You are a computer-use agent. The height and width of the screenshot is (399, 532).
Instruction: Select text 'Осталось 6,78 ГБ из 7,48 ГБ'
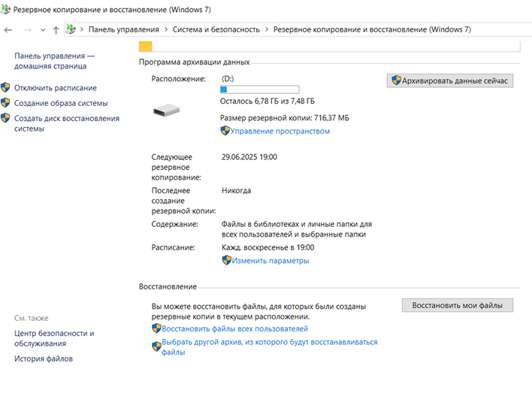click(x=268, y=101)
